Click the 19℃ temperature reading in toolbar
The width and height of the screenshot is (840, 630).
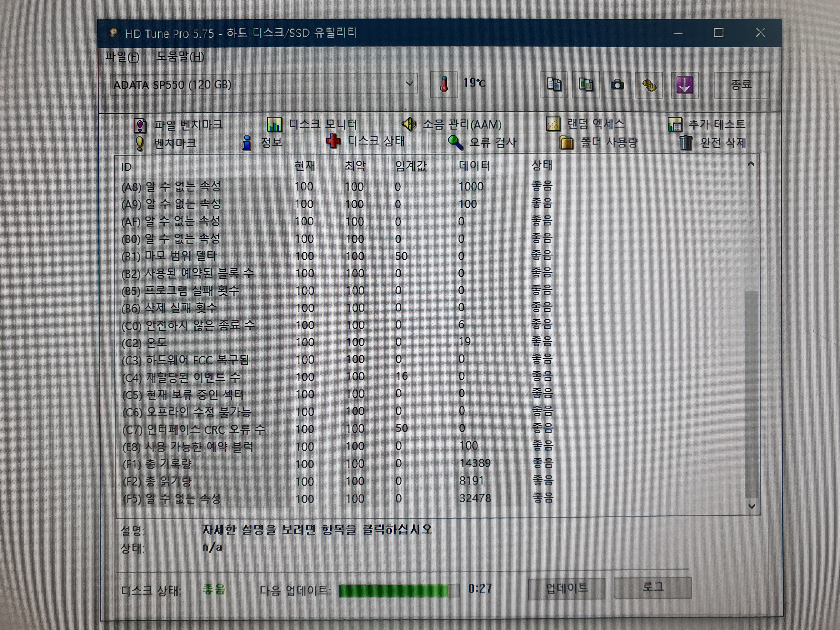tap(474, 83)
